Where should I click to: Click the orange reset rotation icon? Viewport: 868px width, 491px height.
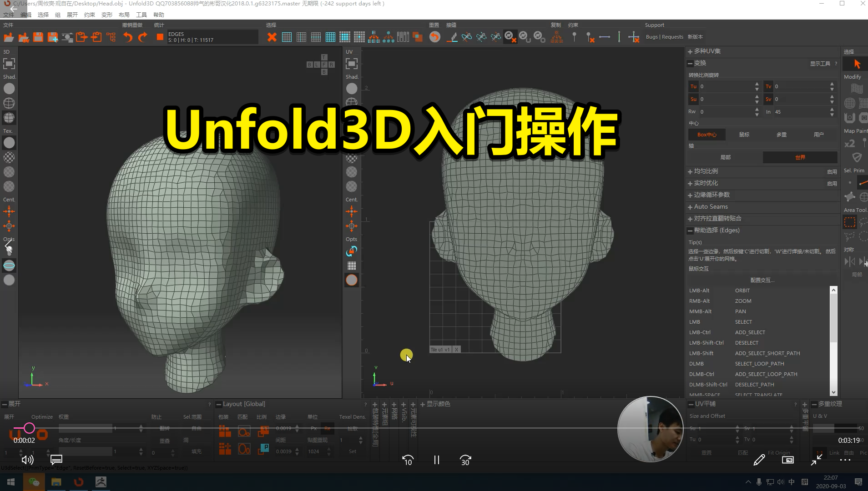coord(435,37)
